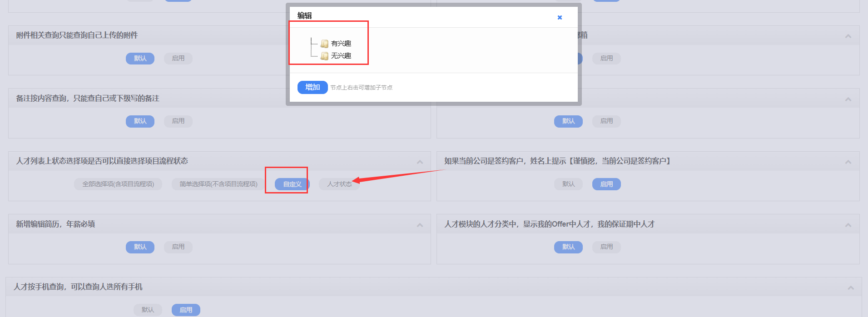
Task: Close the 编辑 dialog with the X icon
Action: 560,17
